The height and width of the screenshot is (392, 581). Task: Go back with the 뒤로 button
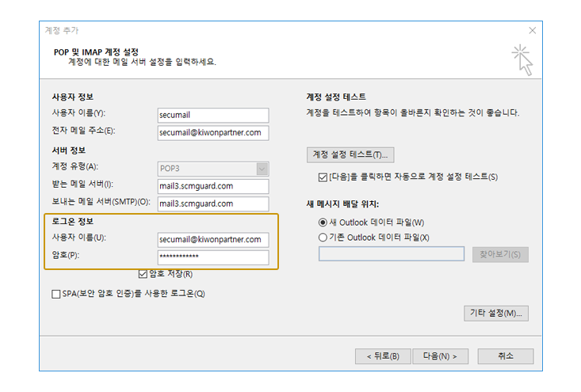click(x=382, y=356)
